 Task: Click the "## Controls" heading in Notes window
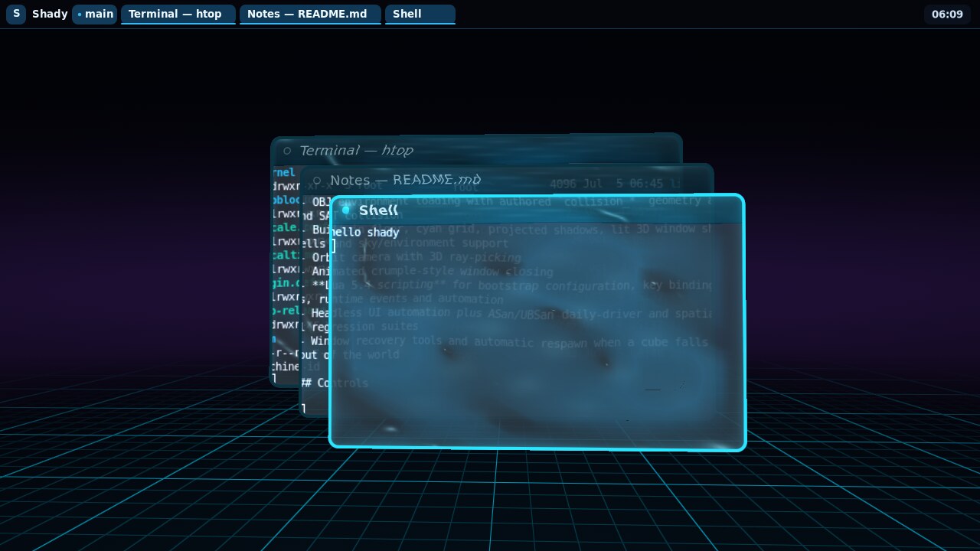[x=335, y=383]
